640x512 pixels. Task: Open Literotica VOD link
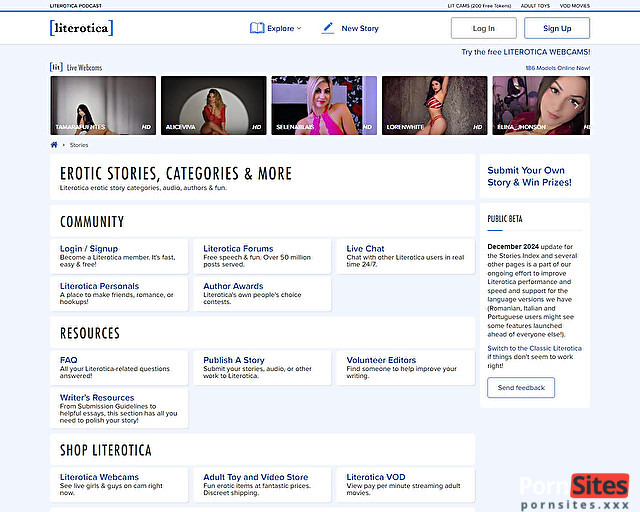[x=376, y=477]
